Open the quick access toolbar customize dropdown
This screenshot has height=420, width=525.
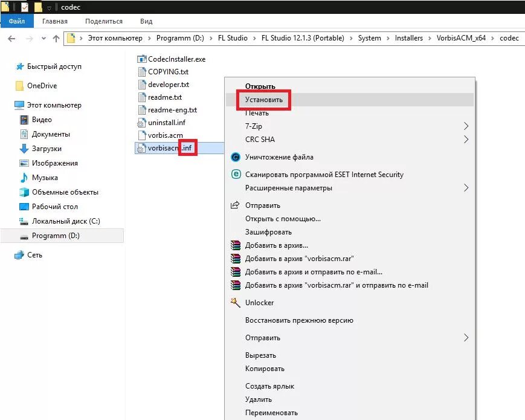[49, 7]
